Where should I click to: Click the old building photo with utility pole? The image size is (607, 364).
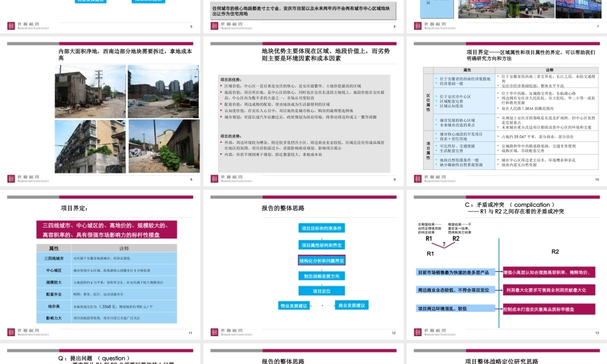pyautogui.click(x=90, y=92)
